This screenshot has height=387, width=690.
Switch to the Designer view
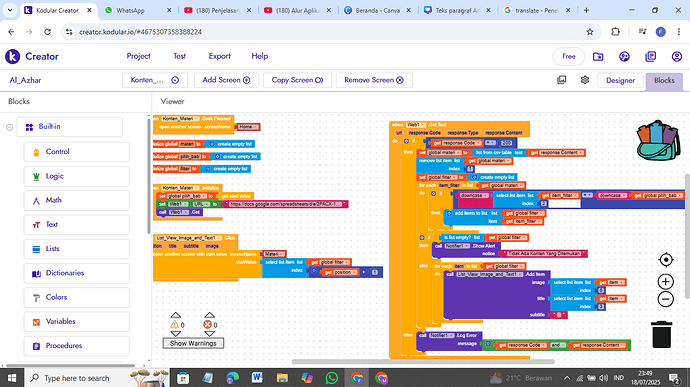coord(620,81)
